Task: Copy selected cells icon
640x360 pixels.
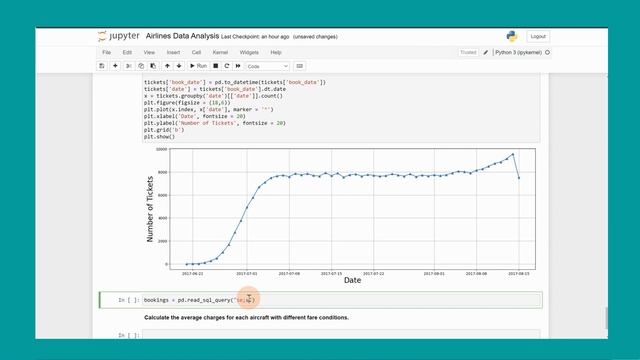Action: point(141,66)
